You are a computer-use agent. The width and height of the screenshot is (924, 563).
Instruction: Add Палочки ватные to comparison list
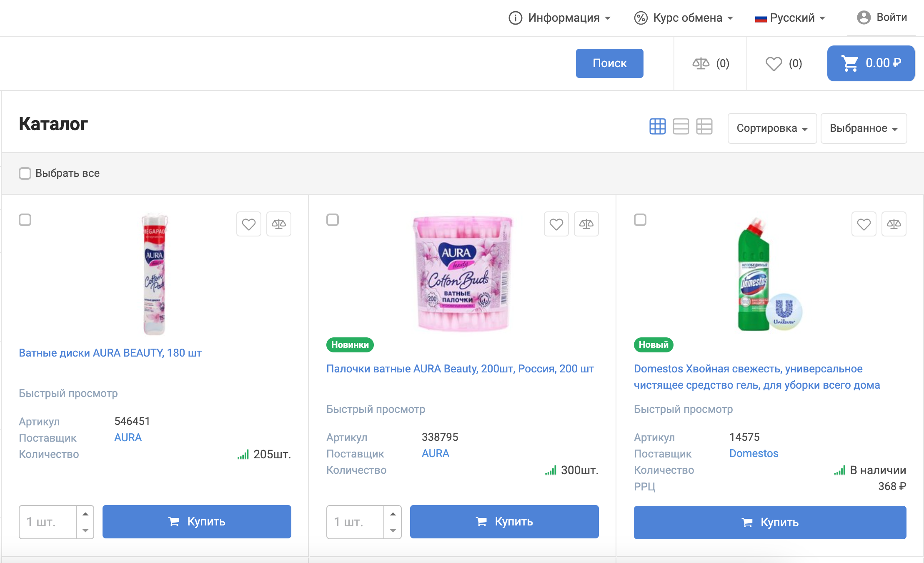pyautogui.click(x=586, y=224)
